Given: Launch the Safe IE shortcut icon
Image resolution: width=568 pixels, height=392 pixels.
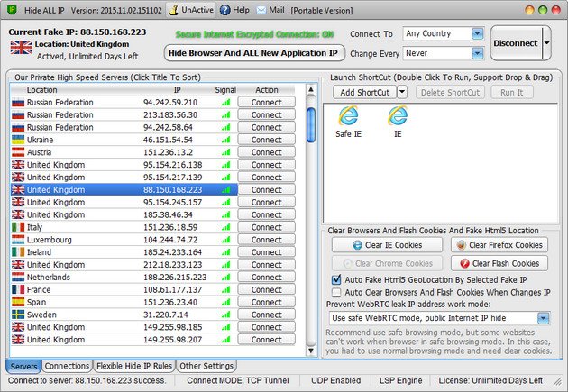Looking at the screenshot, I should (348, 116).
